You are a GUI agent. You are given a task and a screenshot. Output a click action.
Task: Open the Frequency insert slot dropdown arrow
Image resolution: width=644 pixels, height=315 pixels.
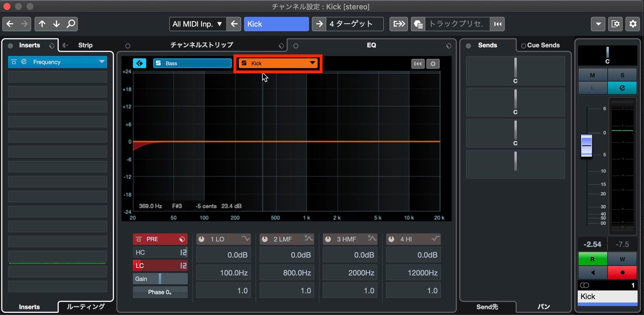pyautogui.click(x=102, y=62)
